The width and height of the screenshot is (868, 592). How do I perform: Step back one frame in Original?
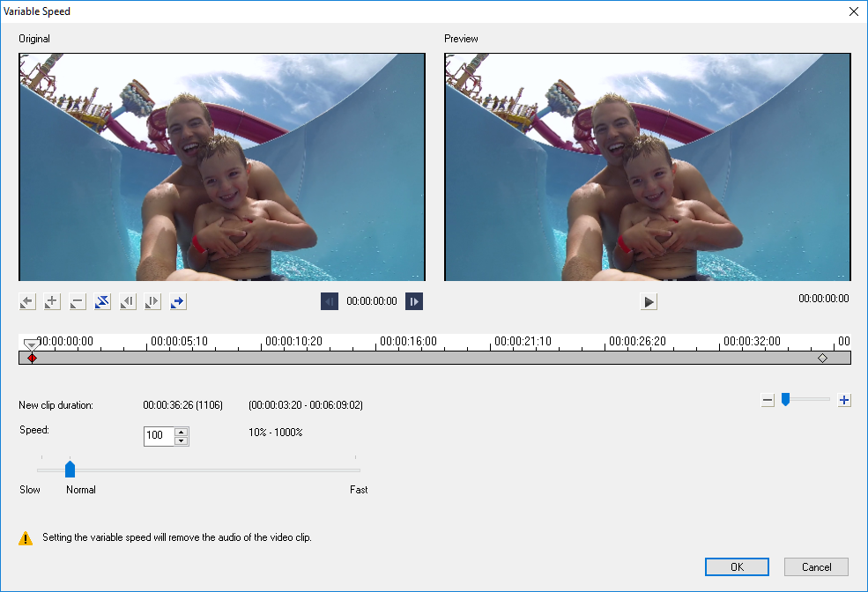pyautogui.click(x=330, y=301)
